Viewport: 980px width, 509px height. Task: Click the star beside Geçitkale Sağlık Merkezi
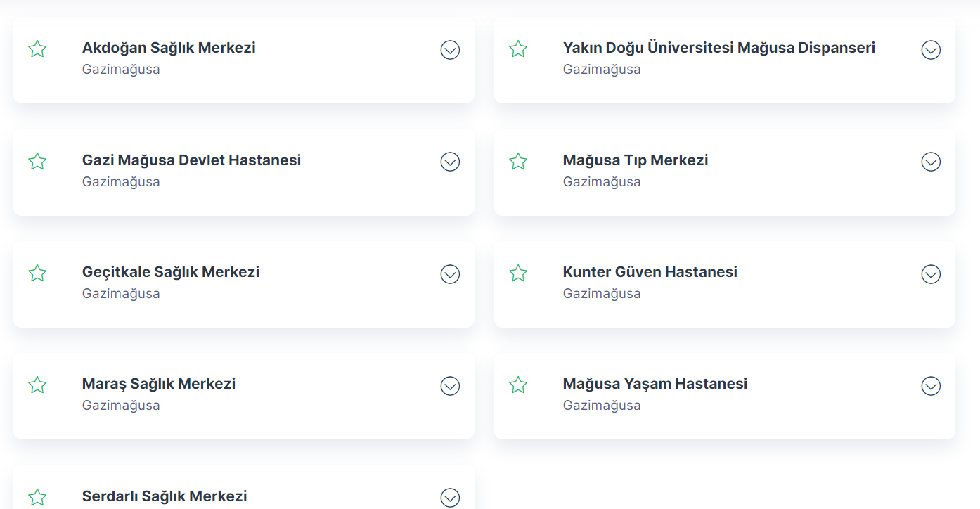[x=37, y=273]
